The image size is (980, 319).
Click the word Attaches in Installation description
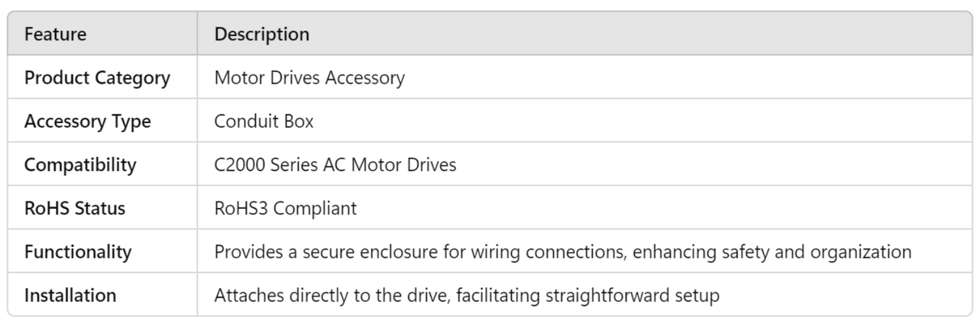pos(244,295)
